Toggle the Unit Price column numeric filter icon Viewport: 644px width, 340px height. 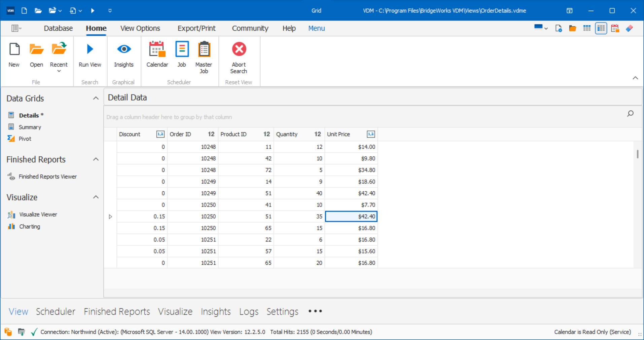370,134
